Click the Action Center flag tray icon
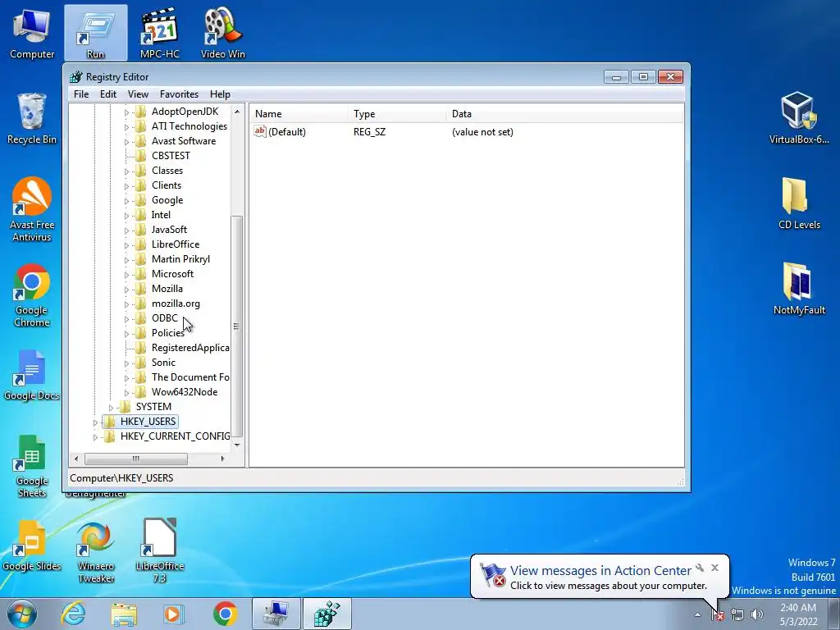The width and height of the screenshot is (840, 630). (x=717, y=615)
